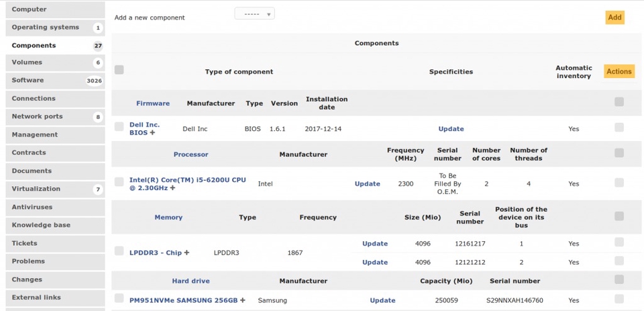Toggle the Memory header right-side checkbox
The width and height of the screenshot is (644, 311).
coord(619,216)
